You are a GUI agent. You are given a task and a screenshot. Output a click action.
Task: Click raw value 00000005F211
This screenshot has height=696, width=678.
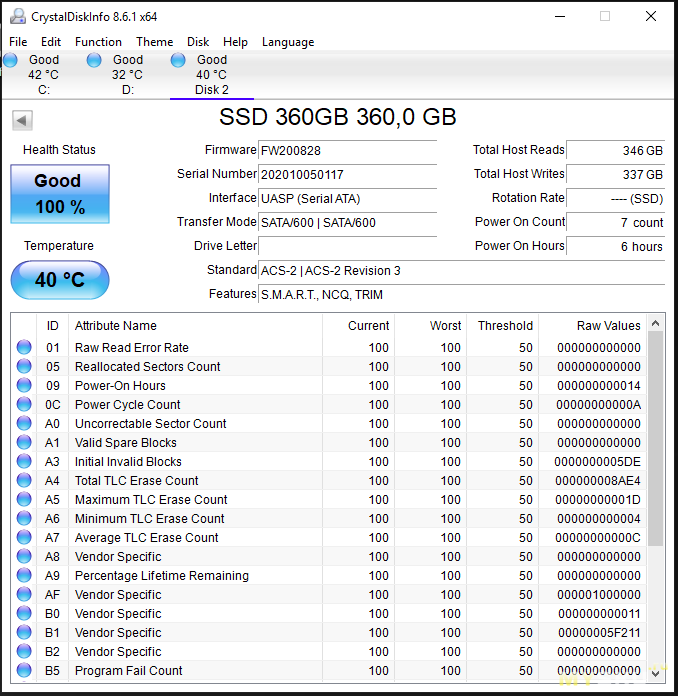(599, 633)
